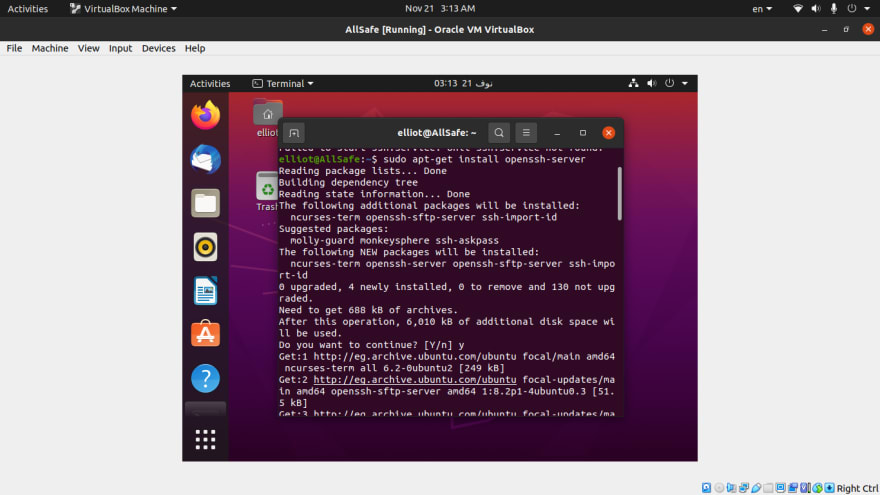Click VirtualBox shared folders indicator
The height and width of the screenshot is (495, 880).
coord(768,488)
